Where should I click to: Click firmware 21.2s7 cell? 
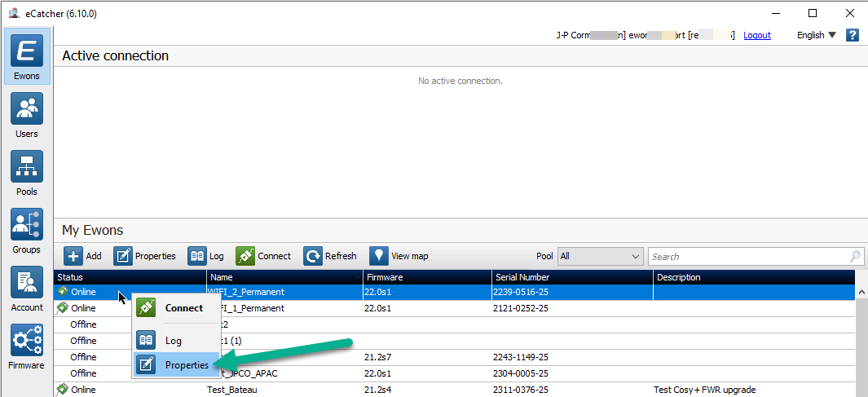427,356
